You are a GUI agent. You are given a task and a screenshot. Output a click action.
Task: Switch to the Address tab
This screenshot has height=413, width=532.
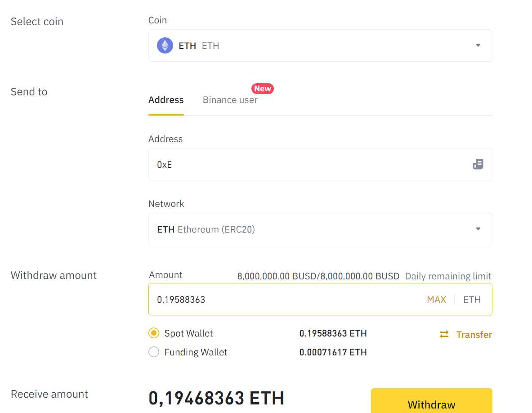click(x=166, y=100)
